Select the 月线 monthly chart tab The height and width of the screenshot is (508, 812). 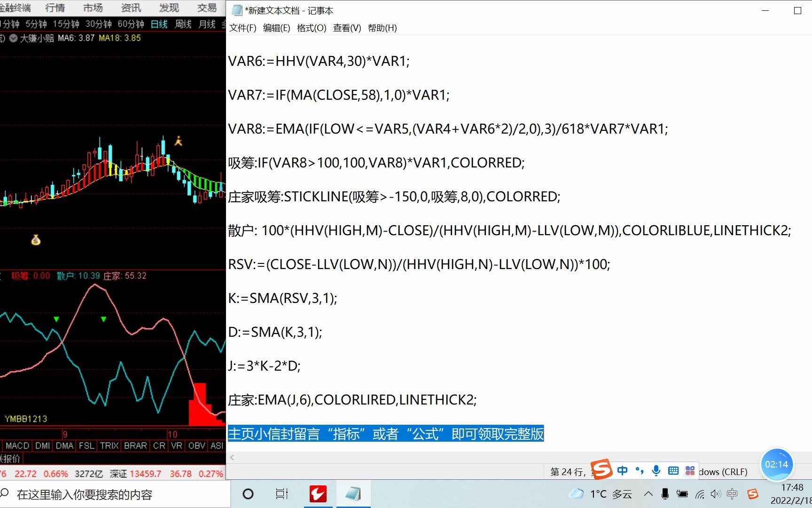coord(207,24)
